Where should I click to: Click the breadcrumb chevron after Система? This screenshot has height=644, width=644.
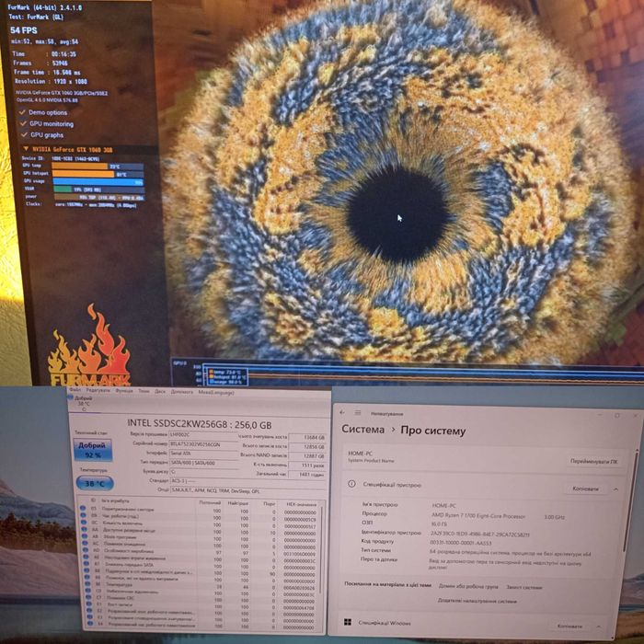point(393,430)
